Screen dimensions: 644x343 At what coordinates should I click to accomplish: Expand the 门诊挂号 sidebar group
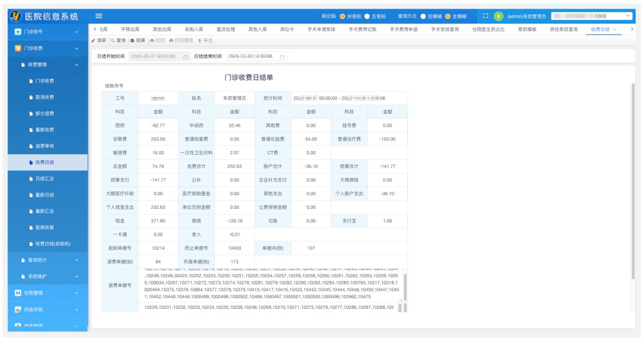click(x=77, y=32)
